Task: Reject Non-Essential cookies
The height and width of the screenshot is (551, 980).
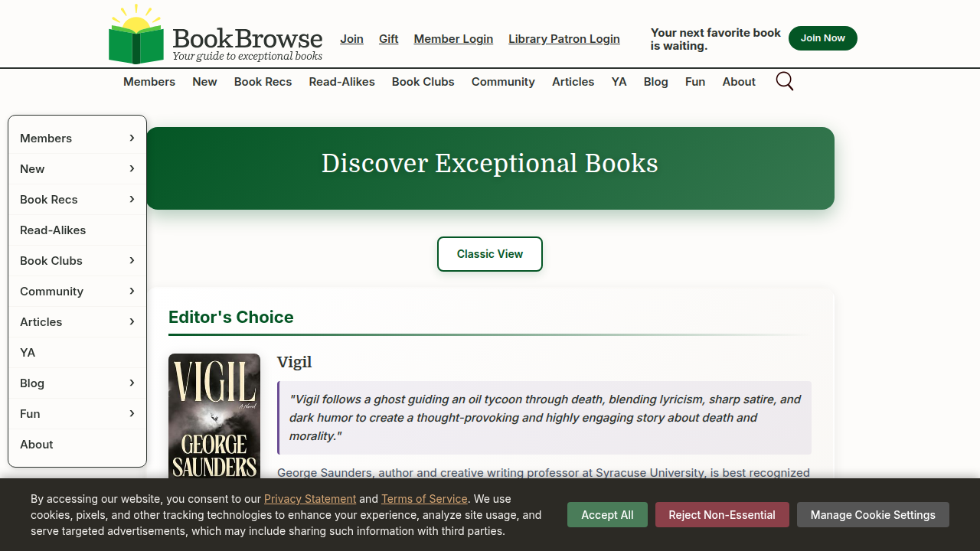Action: pyautogui.click(x=722, y=515)
